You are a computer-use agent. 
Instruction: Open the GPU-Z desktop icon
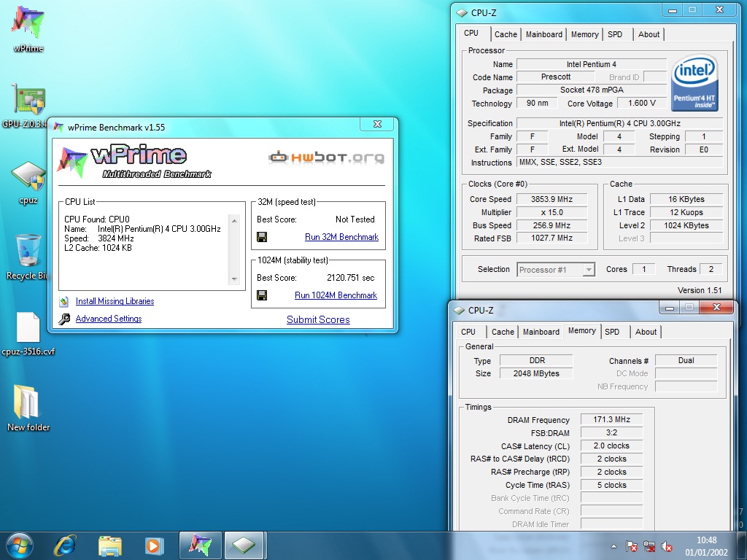coord(28,105)
